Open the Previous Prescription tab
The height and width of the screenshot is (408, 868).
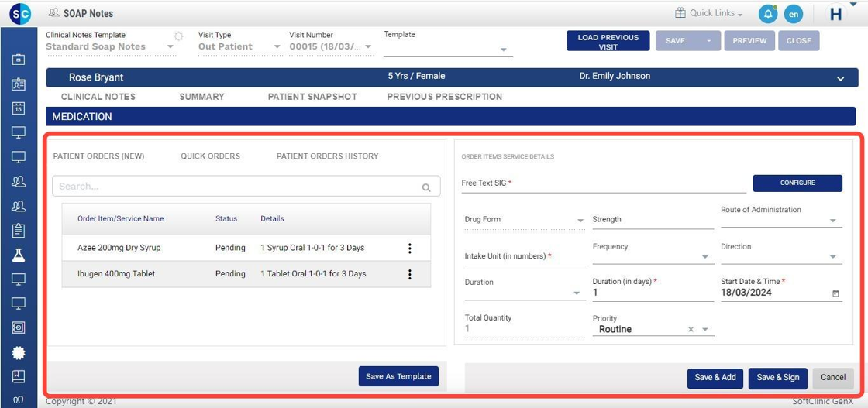444,97
